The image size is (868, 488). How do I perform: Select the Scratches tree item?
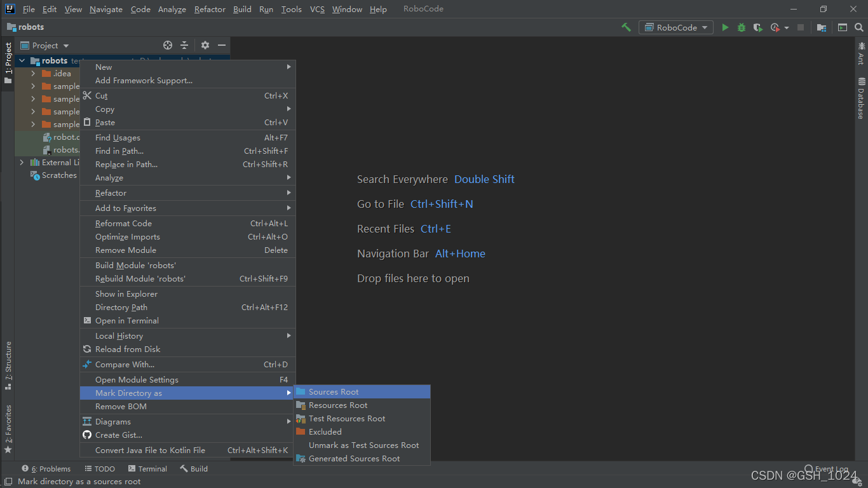[x=53, y=175]
